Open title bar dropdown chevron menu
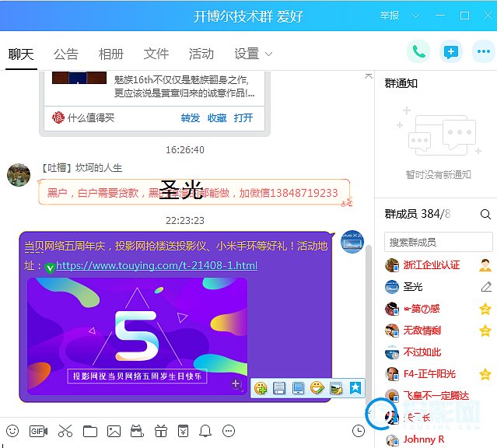 click(x=415, y=16)
